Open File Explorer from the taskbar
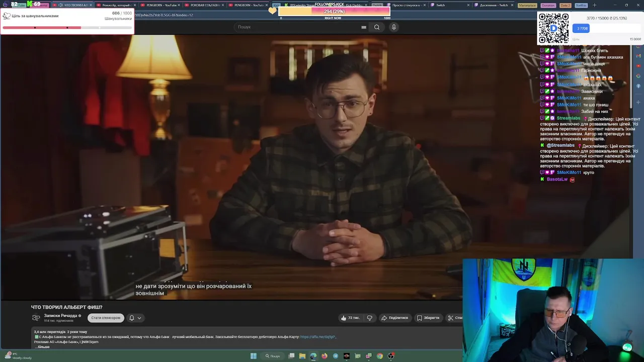The height and width of the screenshot is (362, 644). click(302, 356)
